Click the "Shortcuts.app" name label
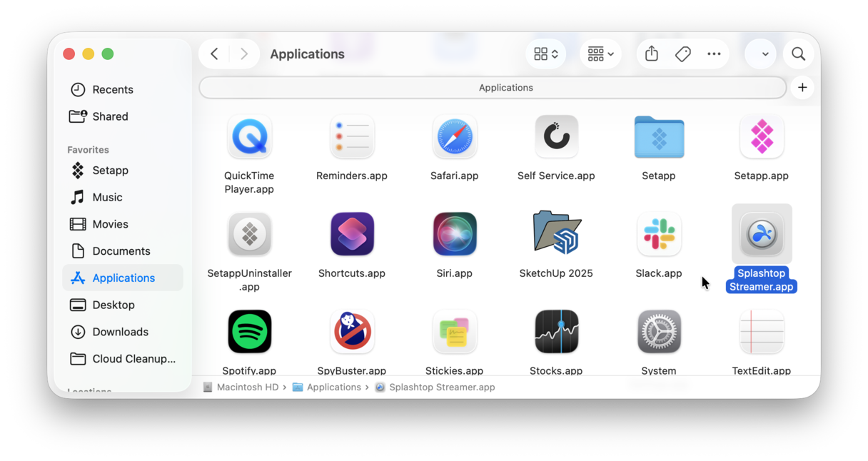The width and height of the screenshot is (868, 461). pos(352,273)
